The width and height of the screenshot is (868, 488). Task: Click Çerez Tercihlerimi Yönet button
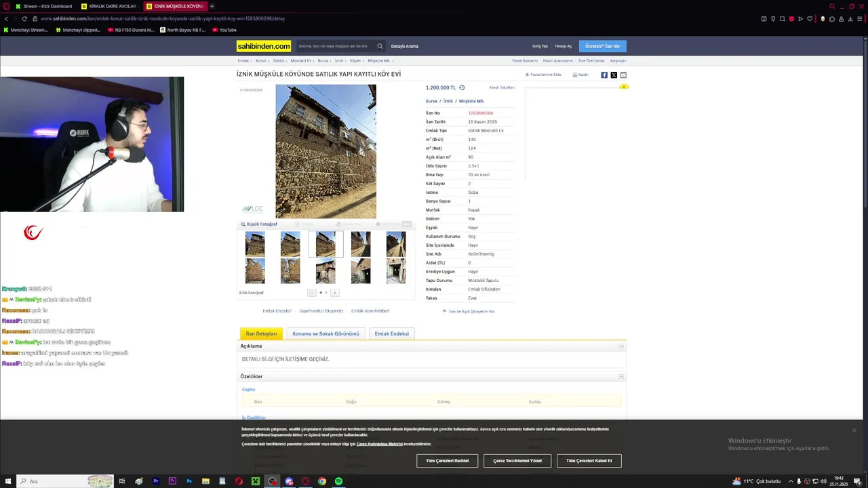click(517, 461)
